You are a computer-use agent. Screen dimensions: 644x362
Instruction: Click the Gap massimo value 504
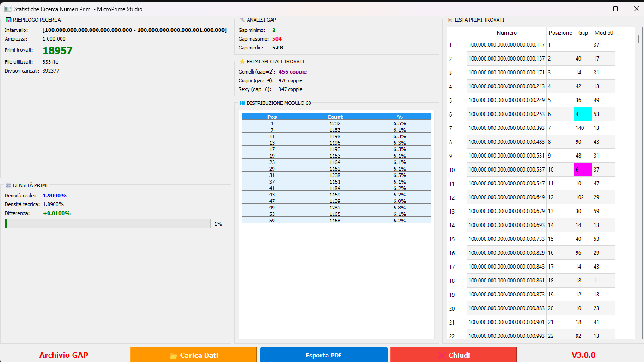(277, 39)
